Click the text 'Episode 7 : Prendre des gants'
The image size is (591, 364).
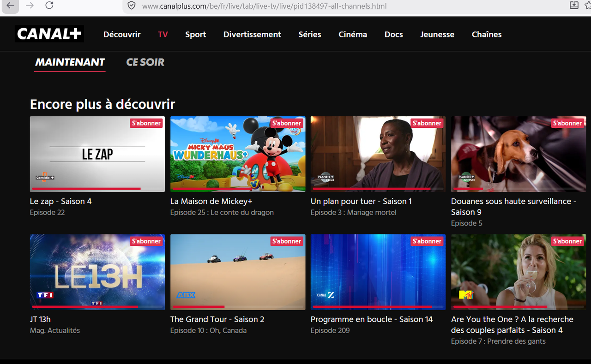point(498,341)
